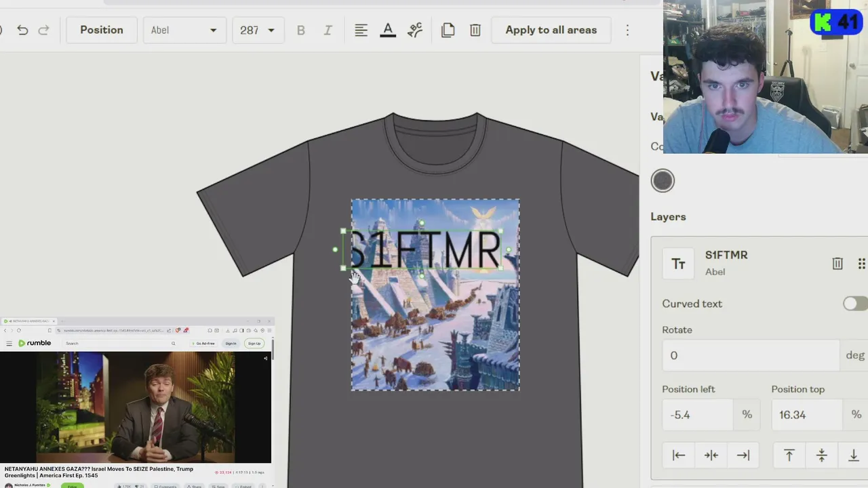Click the Rumble search magnifier icon
Viewport: 868px width, 488px height.
click(x=173, y=344)
